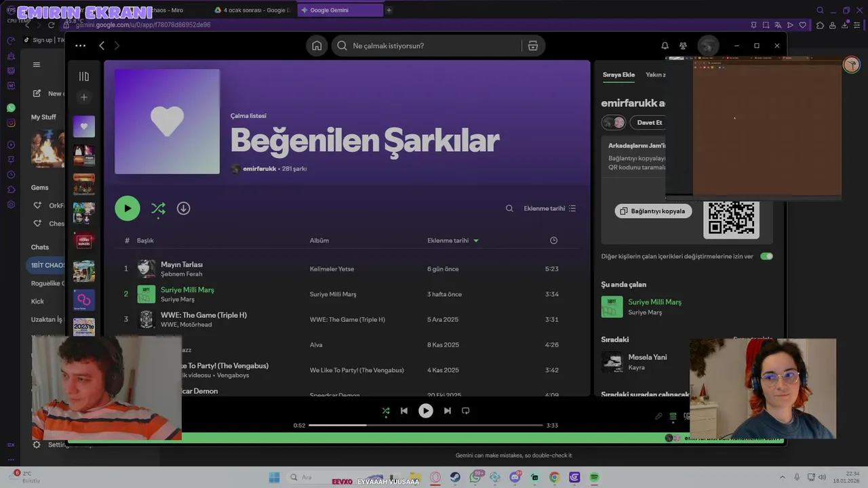This screenshot has width=868, height=488.
Task: Open Gemini 1BİT CHAOS chat
Action: click(46, 265)
